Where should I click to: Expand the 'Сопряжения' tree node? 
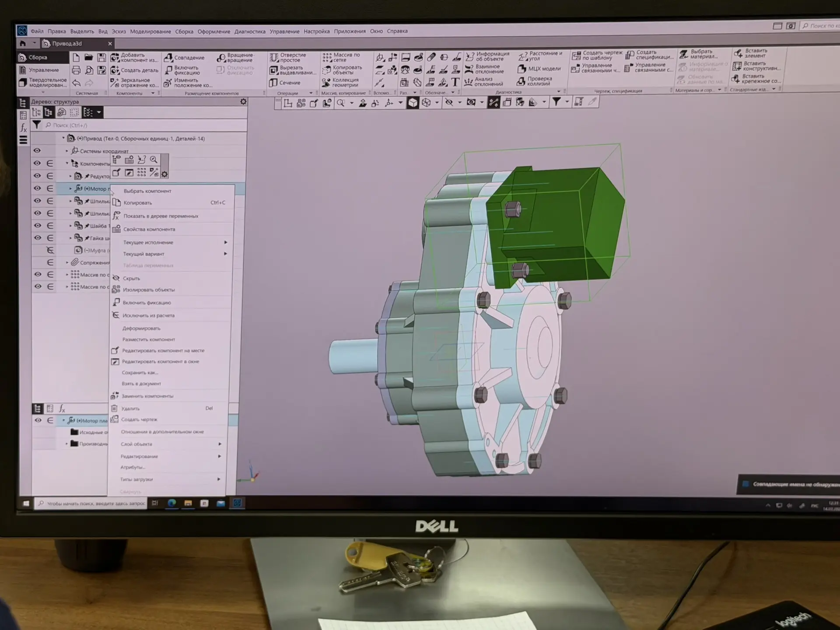(67, 262)
